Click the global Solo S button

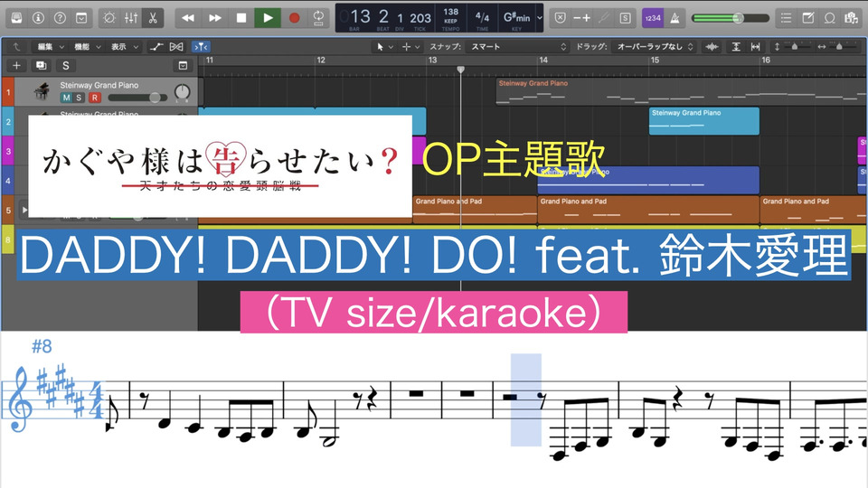click(x=65, y=65)
